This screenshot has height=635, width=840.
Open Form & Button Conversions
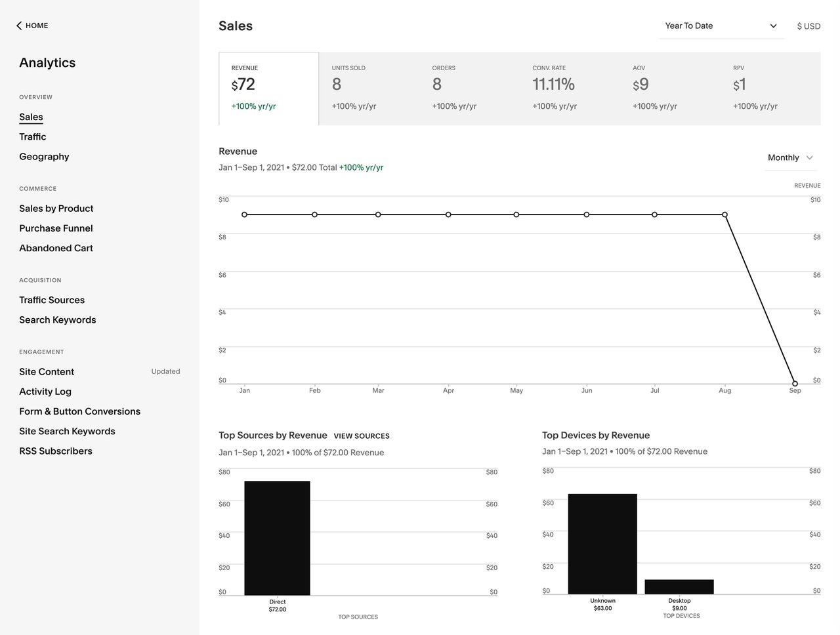(79, 411)
